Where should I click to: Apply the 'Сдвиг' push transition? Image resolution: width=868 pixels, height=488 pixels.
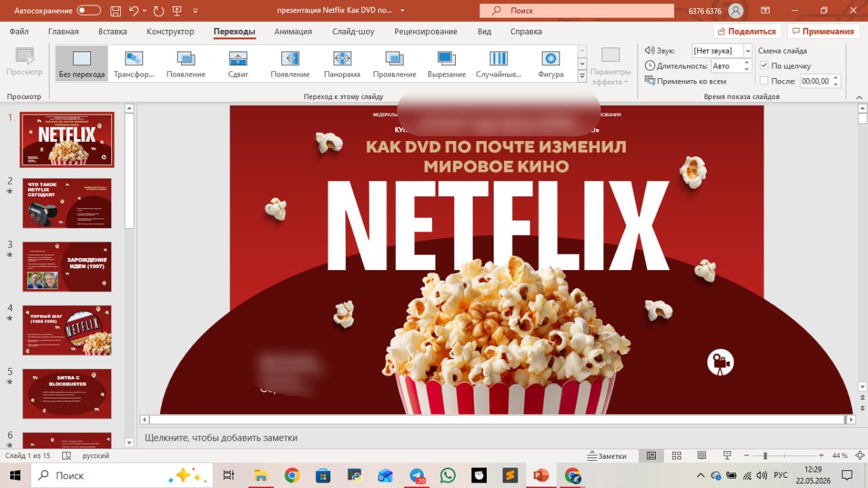tap(238, 63)
